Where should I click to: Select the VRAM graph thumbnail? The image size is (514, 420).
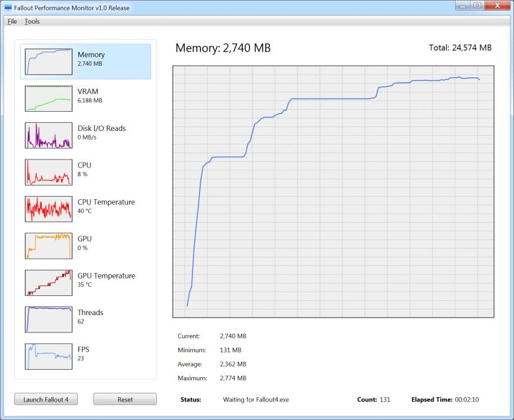[x=48, y=99]
